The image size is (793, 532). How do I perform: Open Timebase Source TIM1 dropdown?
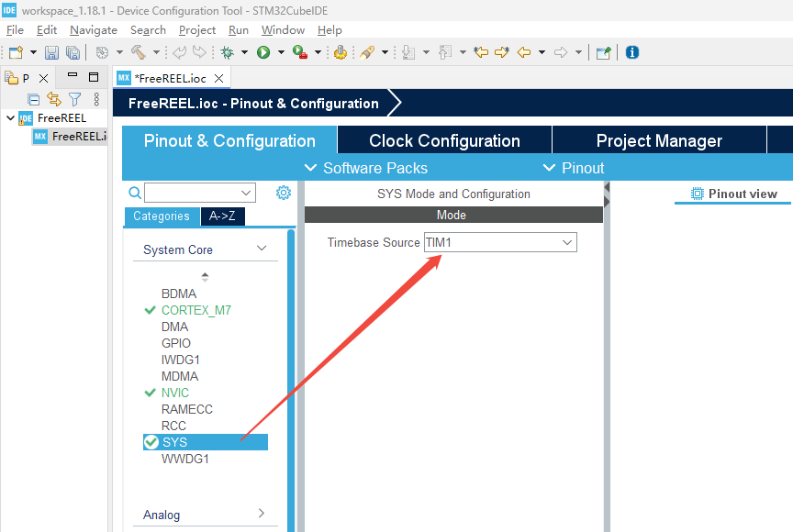pos(500,242)
